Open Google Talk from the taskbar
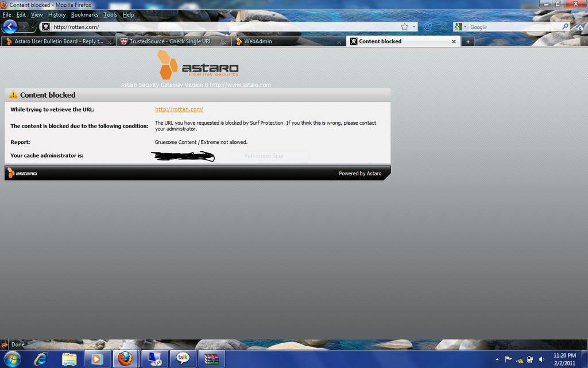 pos(183,359)
